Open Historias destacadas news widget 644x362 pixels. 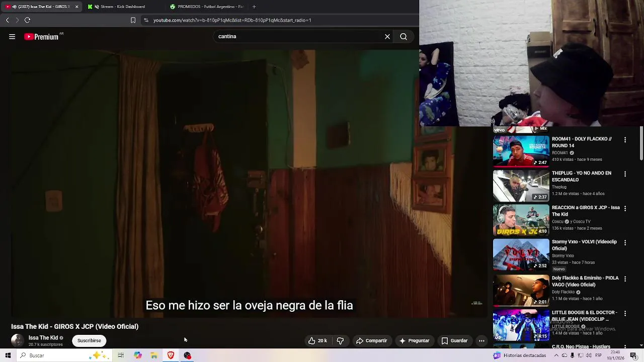(519, 355)
